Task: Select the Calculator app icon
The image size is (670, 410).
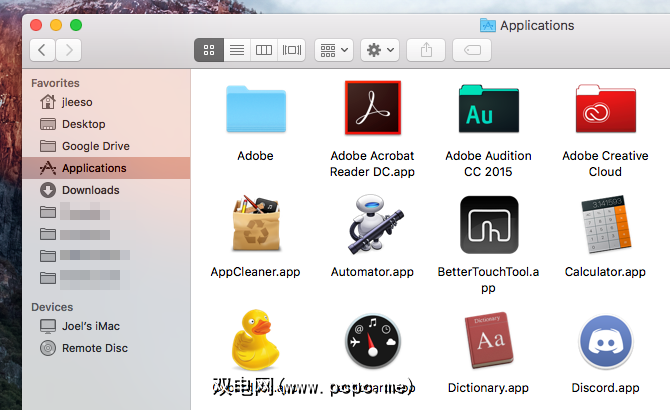Action: pos(606,225)
